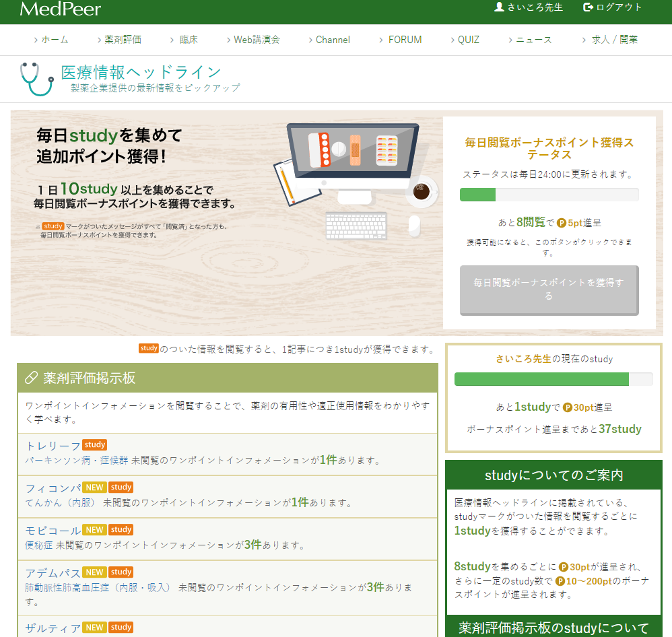Click the P point icon beside 30pt進呈
The height and width of the screenshot is (637, 672).
(x=568, y=407)
